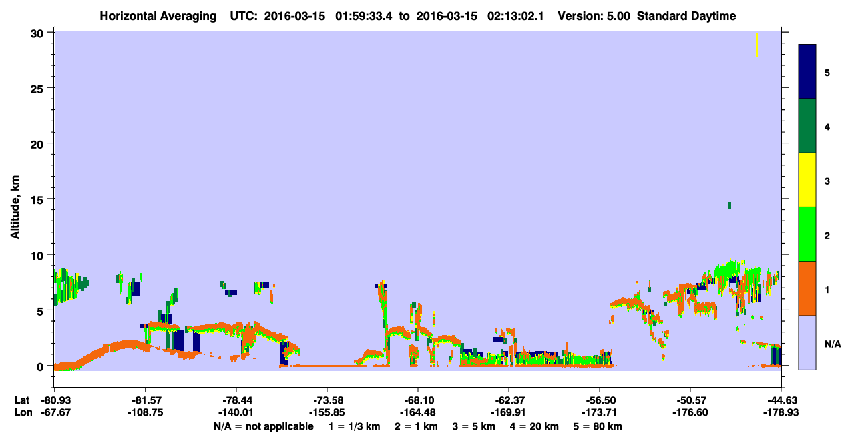Click the longitude value -67.67
This screenshot has width=868, height=445.
pyautogui.click(x=55, y=412)
